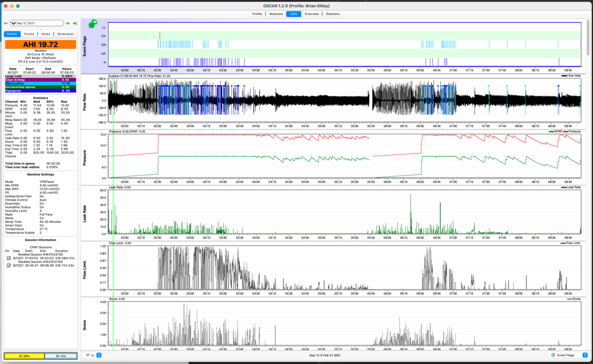Open the Notes tab
Screen dimensions: 593x364
pos(46,33)
